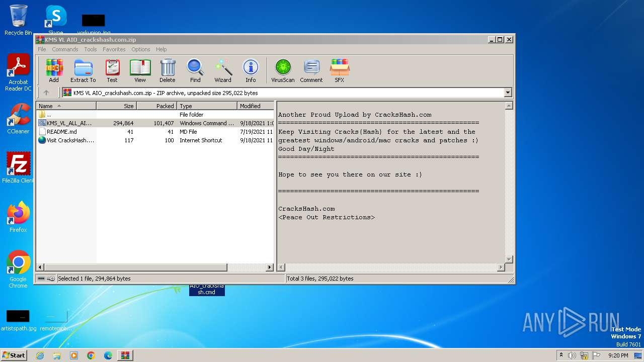The height and width of the screenshot is (362, 644).
Task: Select Firefox desktop icon
Action: pos(18,217)
